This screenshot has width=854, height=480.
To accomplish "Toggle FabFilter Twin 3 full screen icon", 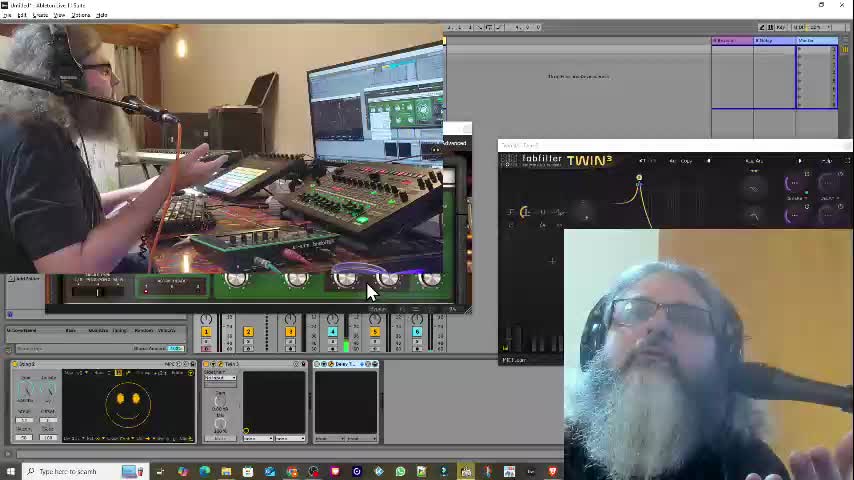I will click(x=847, y=161).
